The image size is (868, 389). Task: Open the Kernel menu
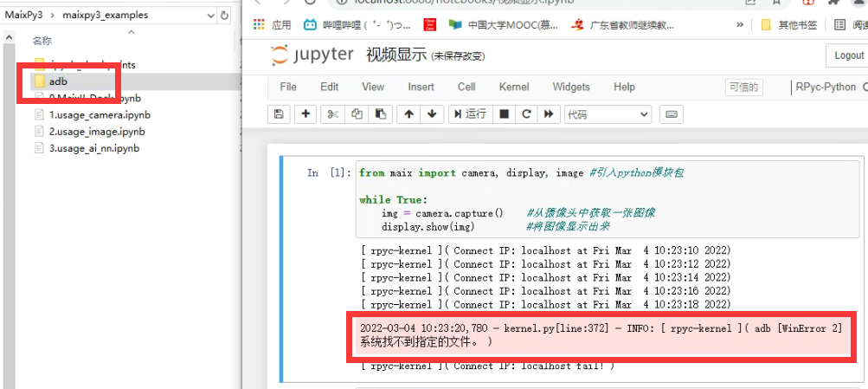coord(513,87)
